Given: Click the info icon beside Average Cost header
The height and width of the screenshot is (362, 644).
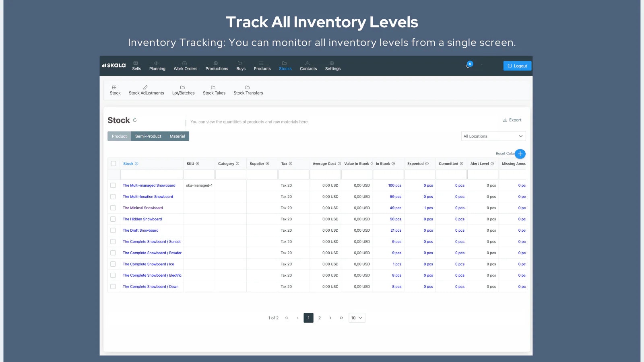Looking at the screenshot, I should coord(339,164).
